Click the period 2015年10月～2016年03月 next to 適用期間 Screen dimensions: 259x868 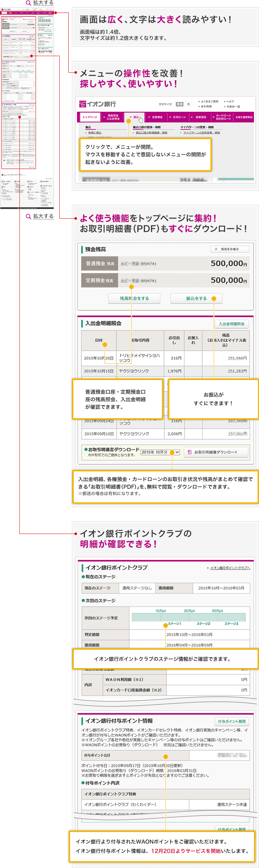coord(221,588)
